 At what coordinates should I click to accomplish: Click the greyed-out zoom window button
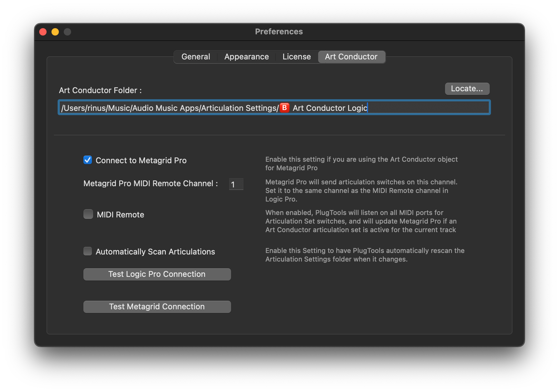[67, 32]
